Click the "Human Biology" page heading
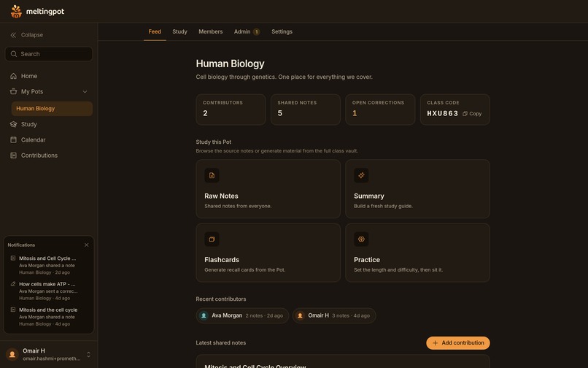 click(230, 64)
